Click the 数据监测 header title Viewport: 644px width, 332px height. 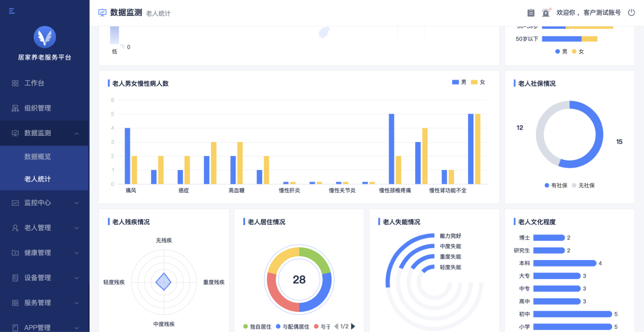click(126, 13)
